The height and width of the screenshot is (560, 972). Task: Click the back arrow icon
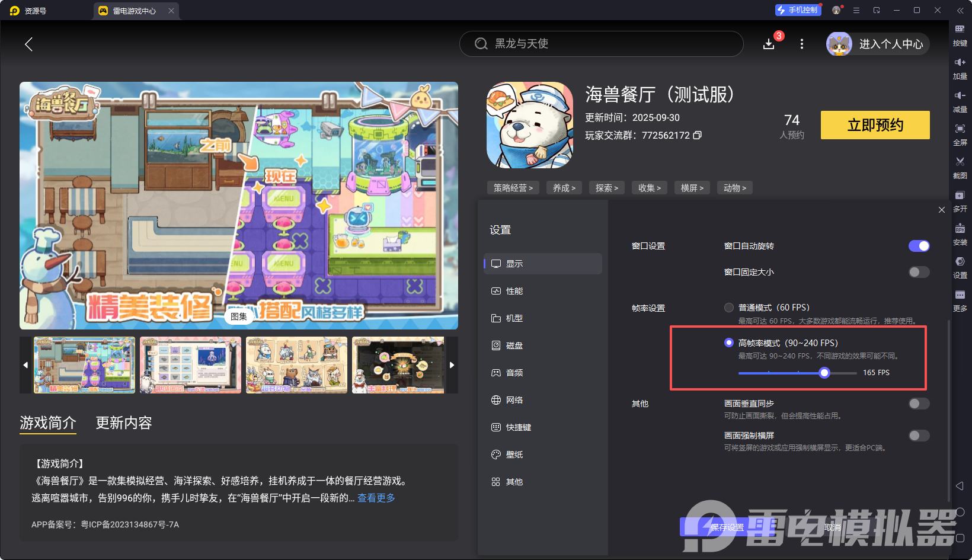click(28, 44)
